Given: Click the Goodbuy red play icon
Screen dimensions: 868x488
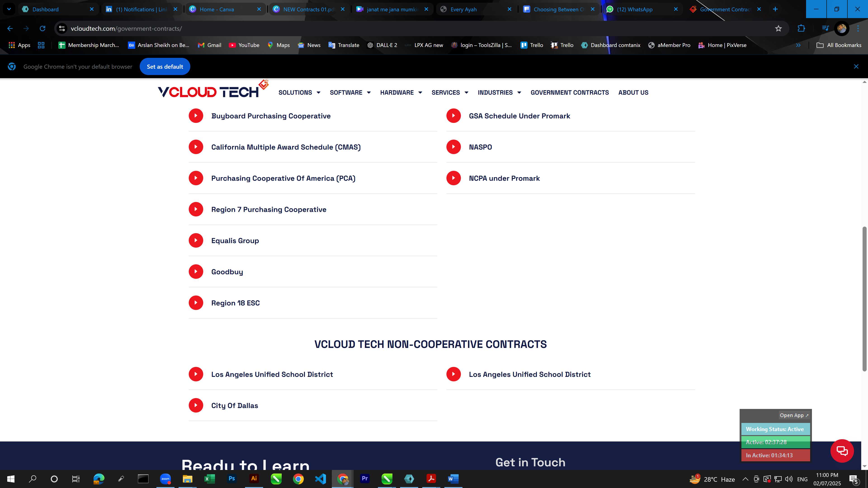Looking at the screenshot, I should [x=196, y=271].
